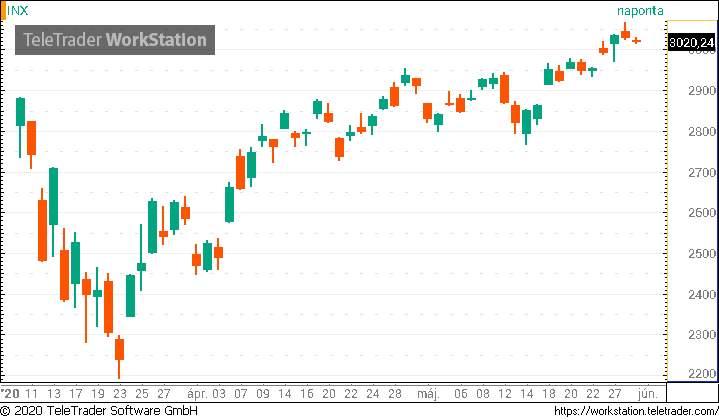Screen dimensions: 719x420
Task: Click the TeleTrader Software GmbH copyright text
Action: (99, 410)
